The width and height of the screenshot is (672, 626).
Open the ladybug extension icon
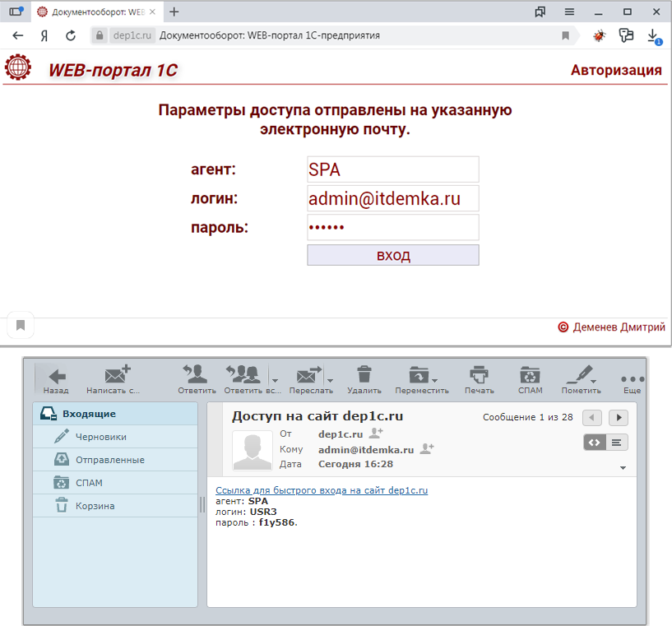pyautogui.click(x=599, y=35)
